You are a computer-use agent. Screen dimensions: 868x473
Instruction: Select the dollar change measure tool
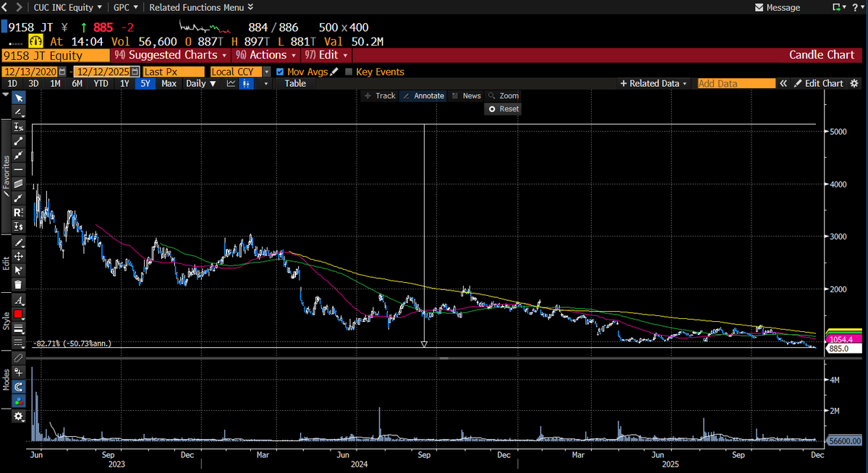[x=18, y=226]
